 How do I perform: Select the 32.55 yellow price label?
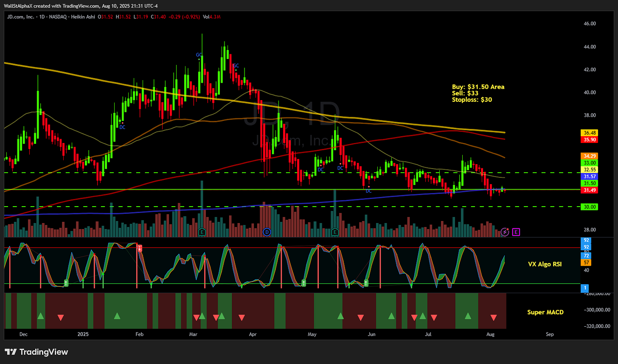tap(588, 169)
